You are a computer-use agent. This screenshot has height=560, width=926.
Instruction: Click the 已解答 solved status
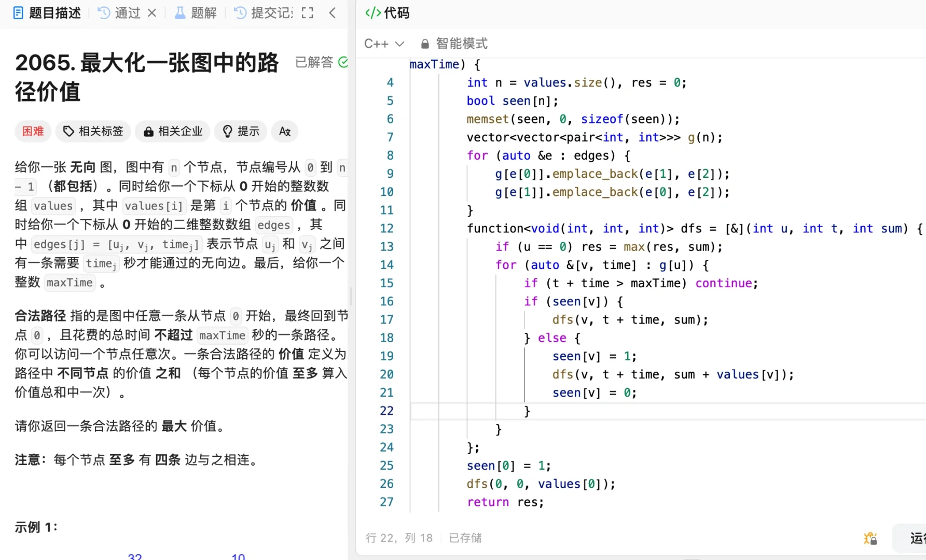click(x=314, y=62)
